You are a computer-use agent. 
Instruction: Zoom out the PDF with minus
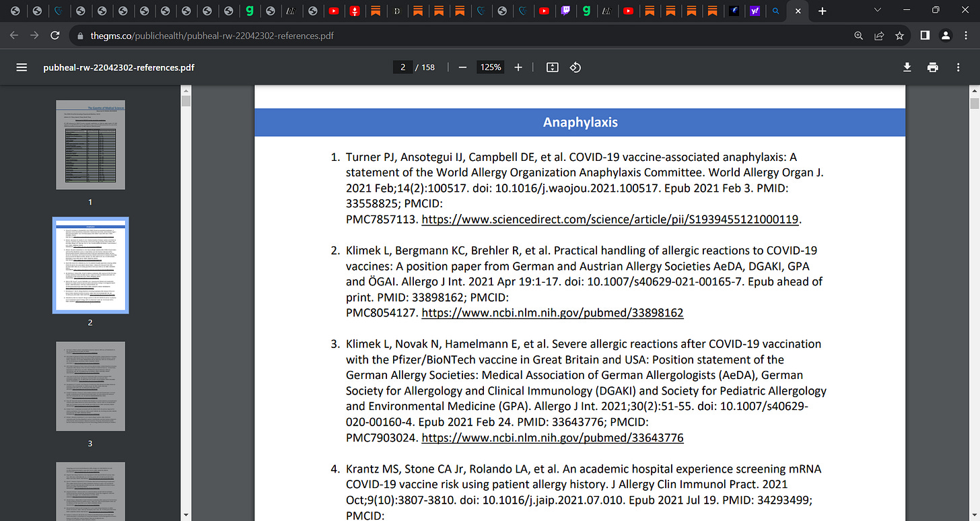pos(462,67)
